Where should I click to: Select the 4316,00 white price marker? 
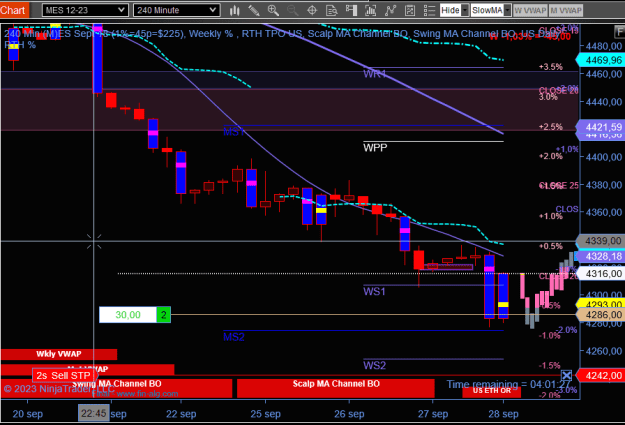(601, 273)
